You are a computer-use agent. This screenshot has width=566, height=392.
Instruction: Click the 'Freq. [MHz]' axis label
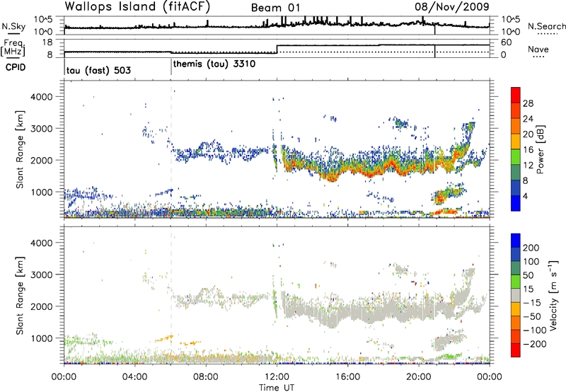tap(13, 47)
